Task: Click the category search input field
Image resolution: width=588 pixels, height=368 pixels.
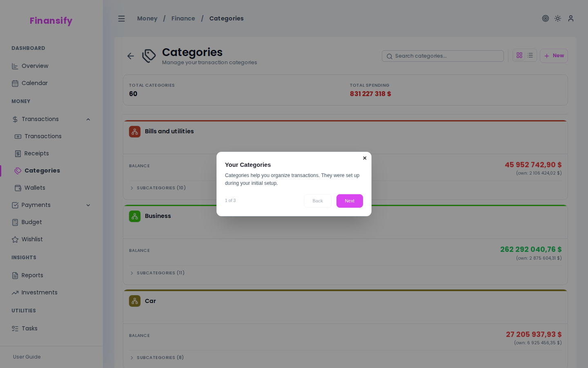Action: (x=443, y=56)
